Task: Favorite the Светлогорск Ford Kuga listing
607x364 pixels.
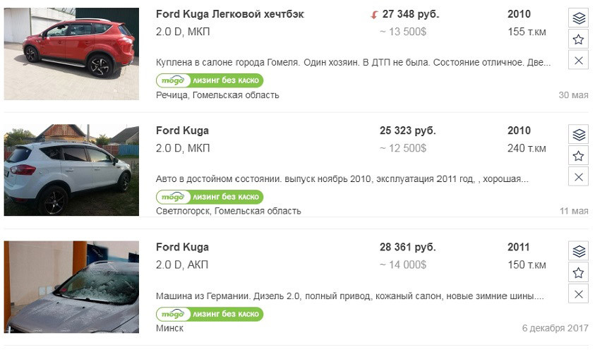Action: coord(579,156)
